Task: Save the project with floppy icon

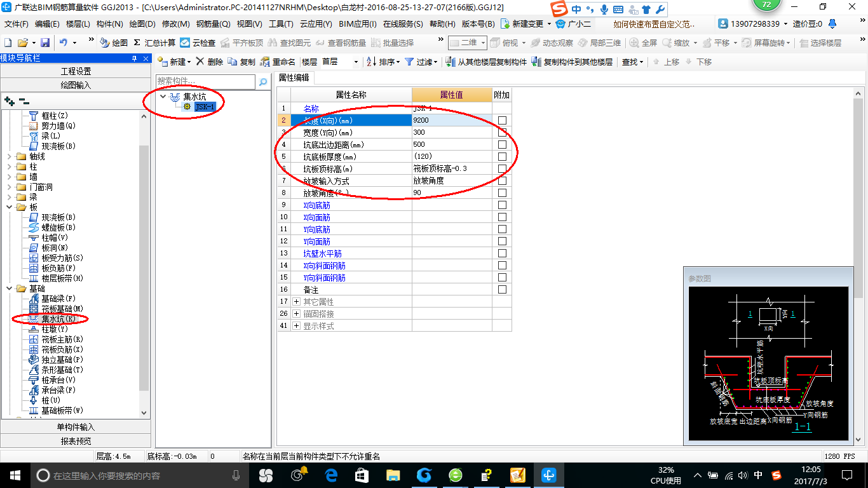Action: [x=45, y=43]
